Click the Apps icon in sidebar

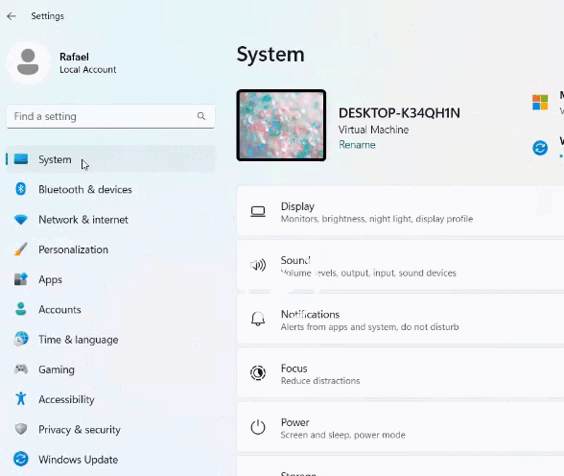21,279
